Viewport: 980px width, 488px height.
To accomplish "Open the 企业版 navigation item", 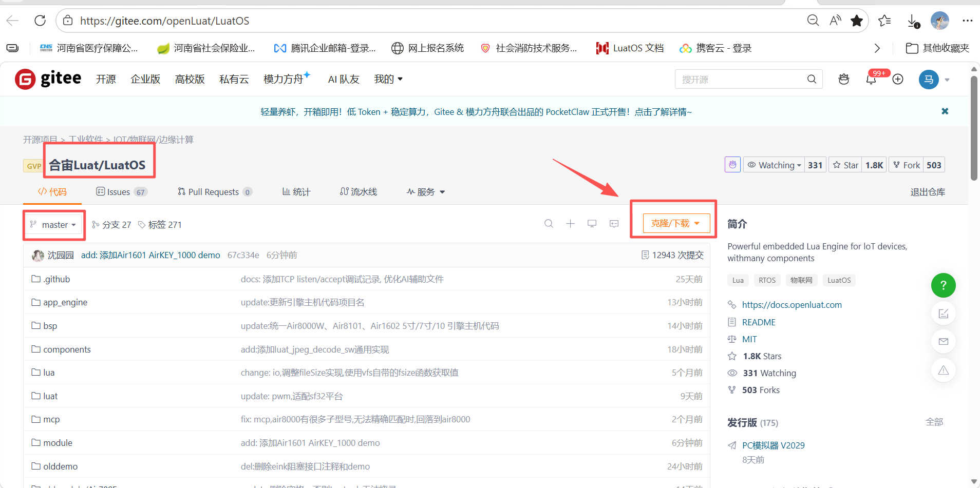I will click(145, 79).
